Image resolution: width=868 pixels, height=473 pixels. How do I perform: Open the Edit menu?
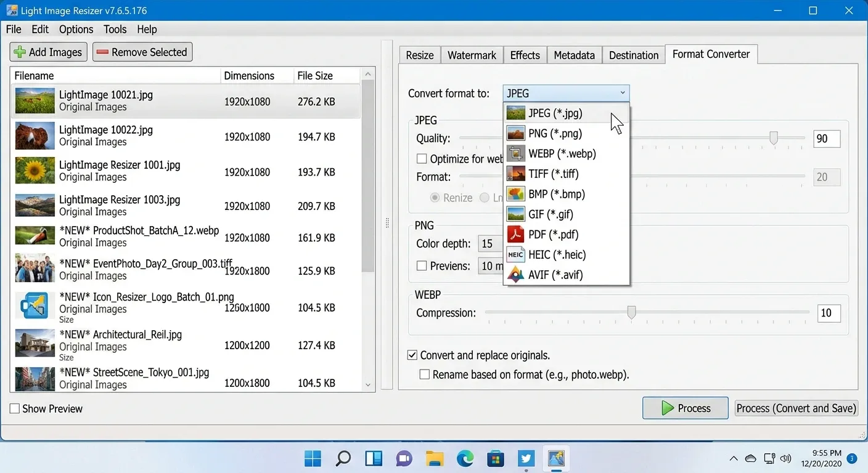click(40, 30)
